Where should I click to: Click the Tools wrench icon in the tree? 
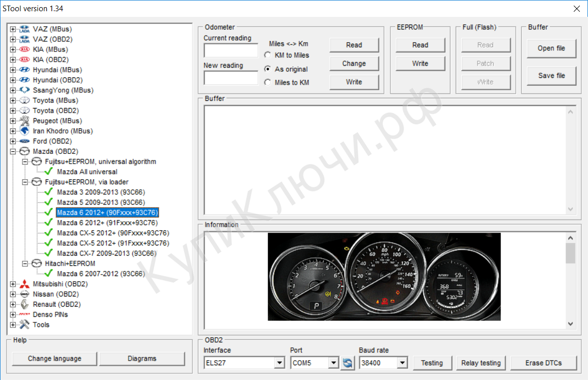[x=24, y=324]
